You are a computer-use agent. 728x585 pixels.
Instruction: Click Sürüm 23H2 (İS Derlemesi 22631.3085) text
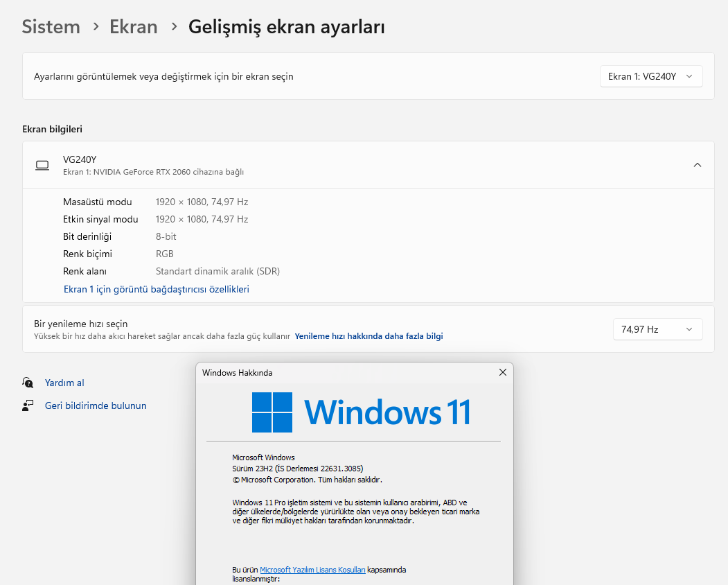tap(298, 469)
